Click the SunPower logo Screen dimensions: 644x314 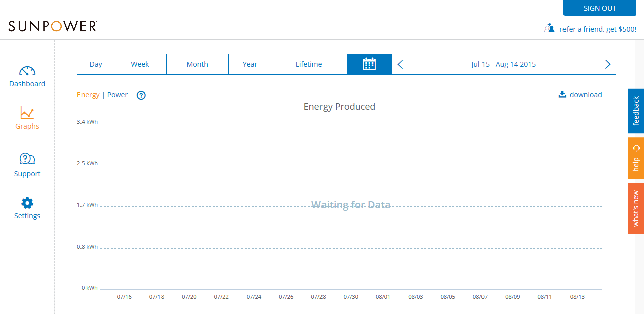point(52,26)
